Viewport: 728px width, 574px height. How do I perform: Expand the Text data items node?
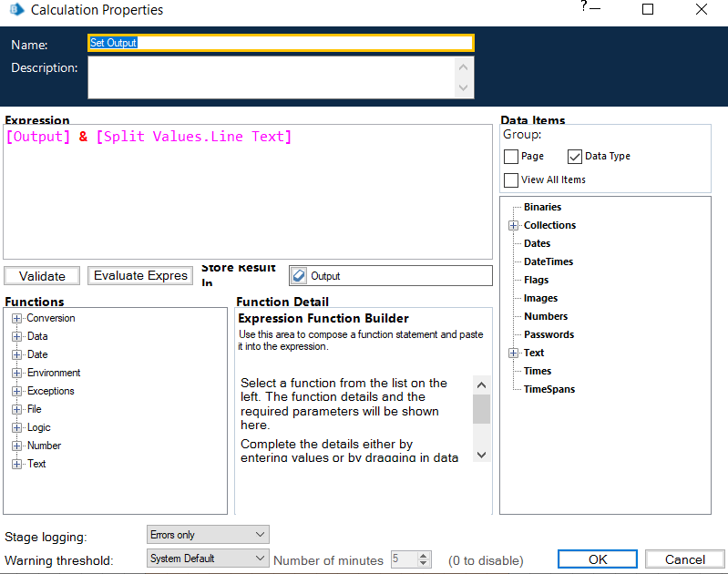click(513, 353)
